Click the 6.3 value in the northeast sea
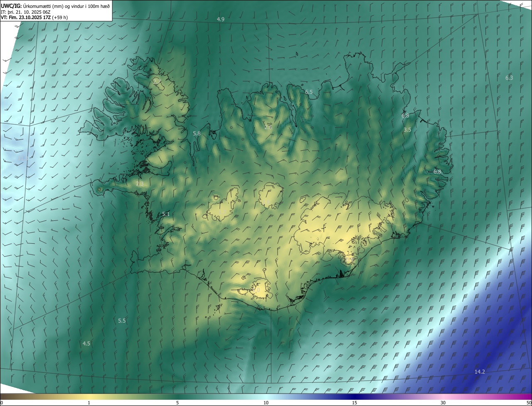Screen dimensions: 532x406 click(x=509, y=78)
